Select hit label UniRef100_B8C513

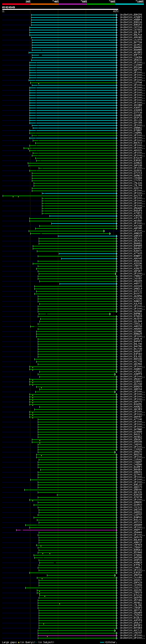pos(131,143)
